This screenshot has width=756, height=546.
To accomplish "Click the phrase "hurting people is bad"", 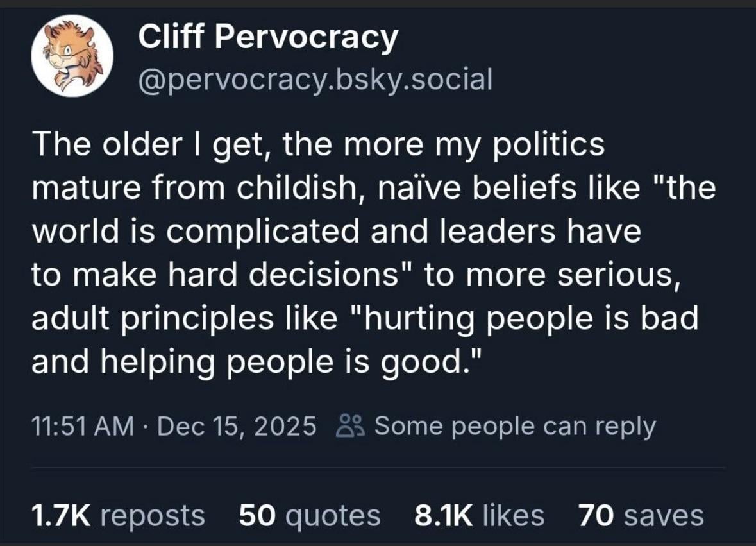I will coord(532,319).
